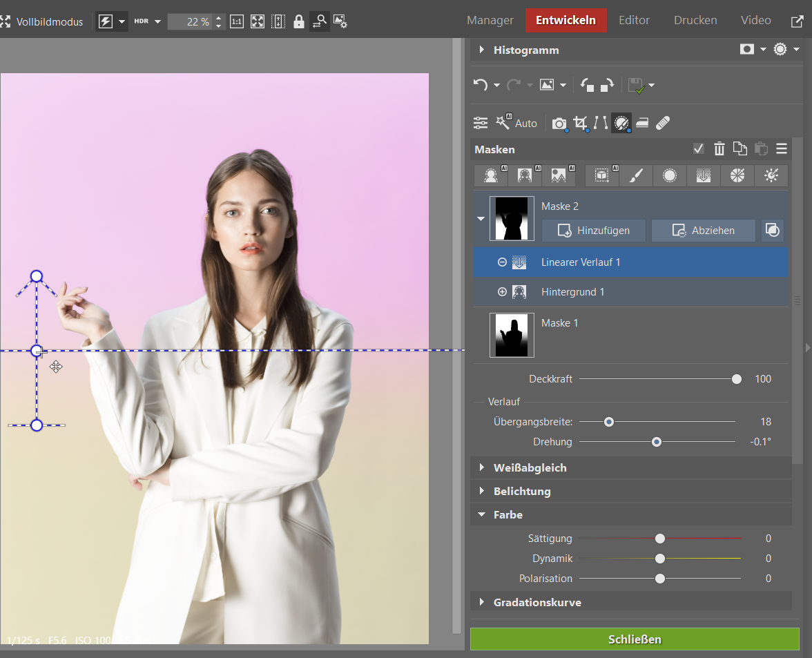Select the Maske 1 thumbnail
The image size is (812, 658).
512,336
